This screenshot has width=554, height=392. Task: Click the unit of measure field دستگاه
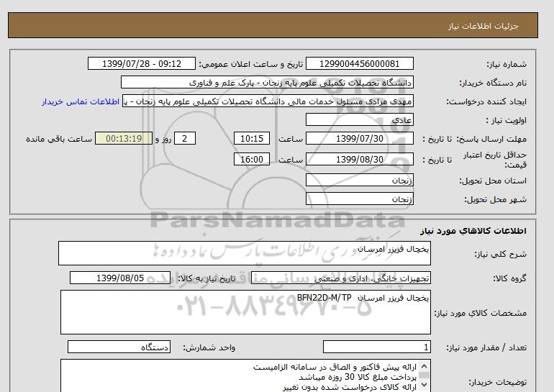pos(119,347)
